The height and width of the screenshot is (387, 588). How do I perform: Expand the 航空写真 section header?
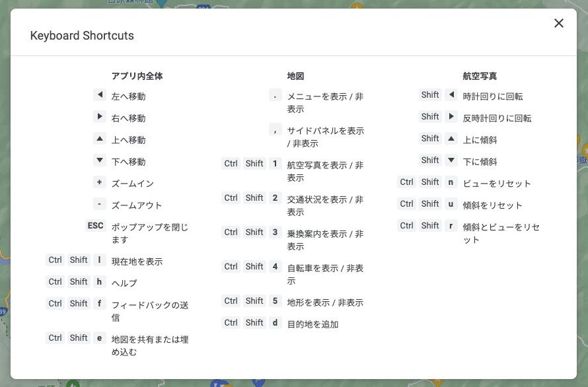pyautogui.click(x=480, y=76)
